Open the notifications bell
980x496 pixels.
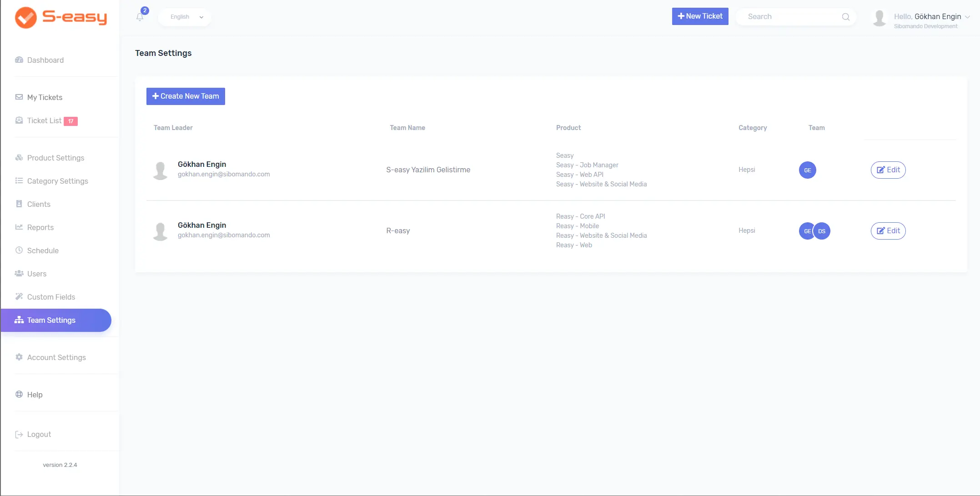tap(140, 17)
